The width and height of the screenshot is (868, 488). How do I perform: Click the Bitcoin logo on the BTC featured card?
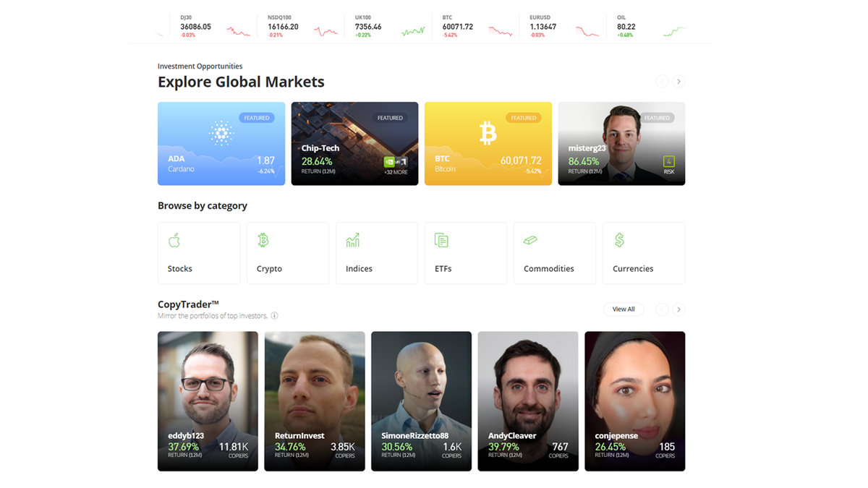click(x=488, y=133)
